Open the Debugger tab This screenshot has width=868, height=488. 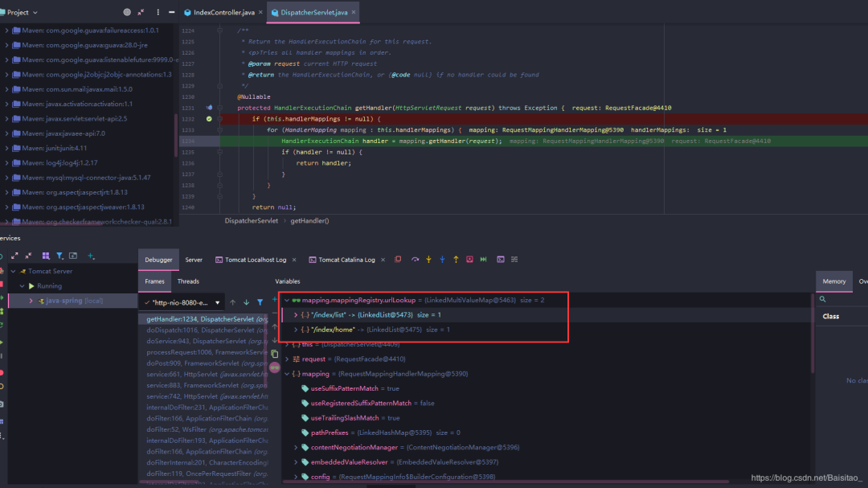pyautogui.click(x=158, y=260)
